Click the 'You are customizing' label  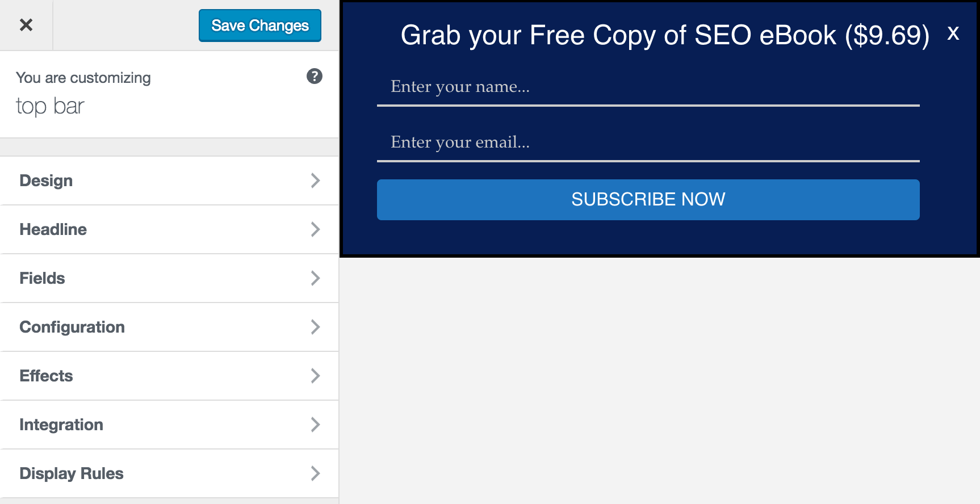click(83, 77)
